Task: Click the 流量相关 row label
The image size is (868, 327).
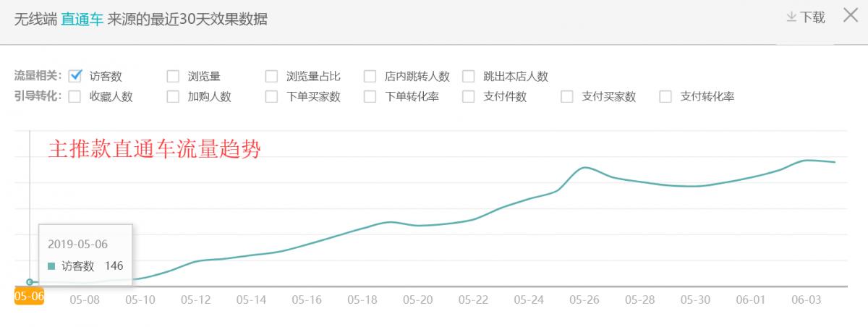Action: pos(38,76)
